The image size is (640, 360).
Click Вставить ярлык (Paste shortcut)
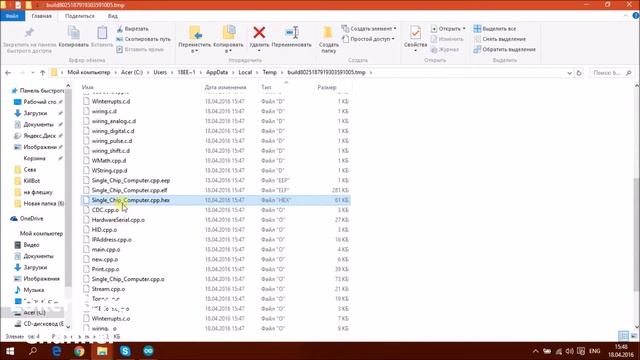point(140,49)
